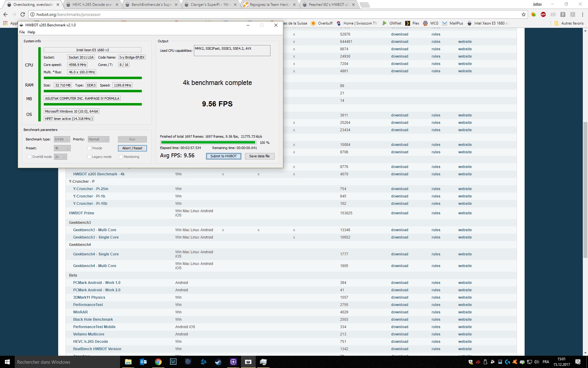Click the taskbar clock showing 15:01
Screen dimensions: 588x368
(562, 362)
